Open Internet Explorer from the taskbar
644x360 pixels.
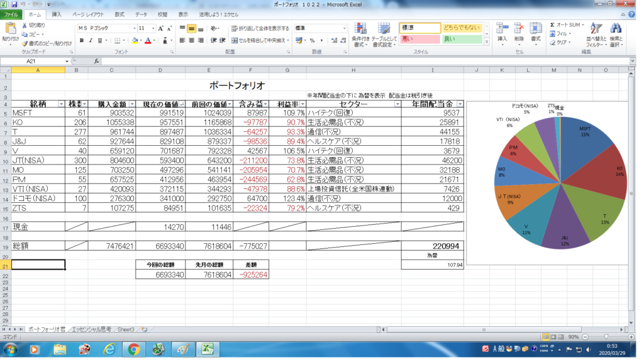(109, 349)
